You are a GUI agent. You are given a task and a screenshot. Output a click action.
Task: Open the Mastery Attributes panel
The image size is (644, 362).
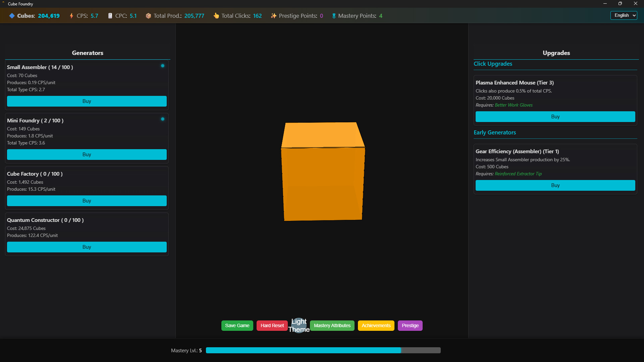pos(332,325)
